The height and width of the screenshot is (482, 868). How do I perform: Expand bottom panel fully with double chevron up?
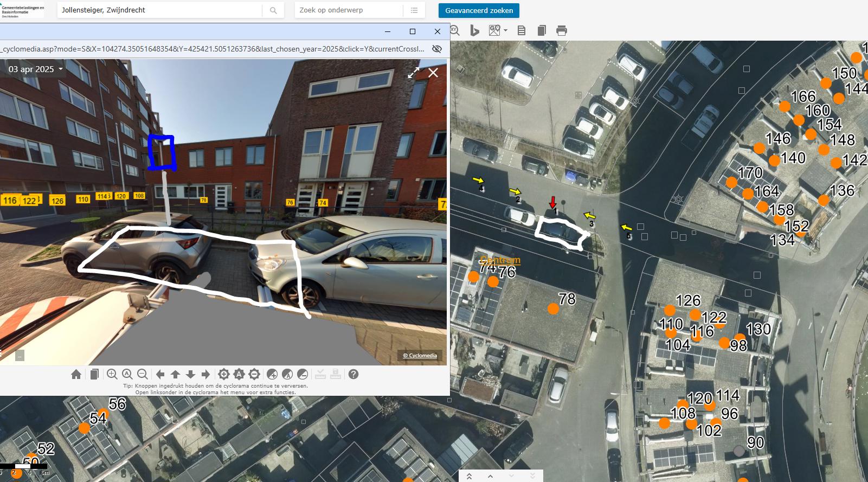pos(470,476)
